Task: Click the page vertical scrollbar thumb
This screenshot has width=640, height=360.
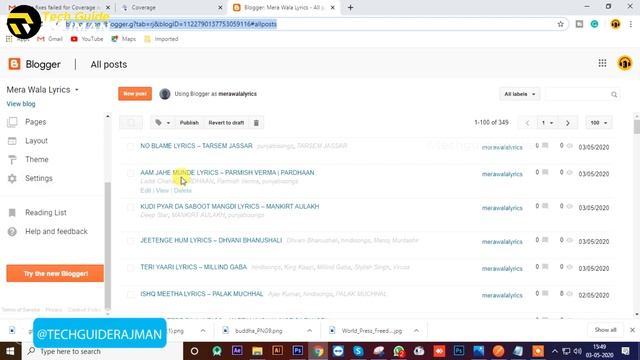Action: tap(637, 127)
